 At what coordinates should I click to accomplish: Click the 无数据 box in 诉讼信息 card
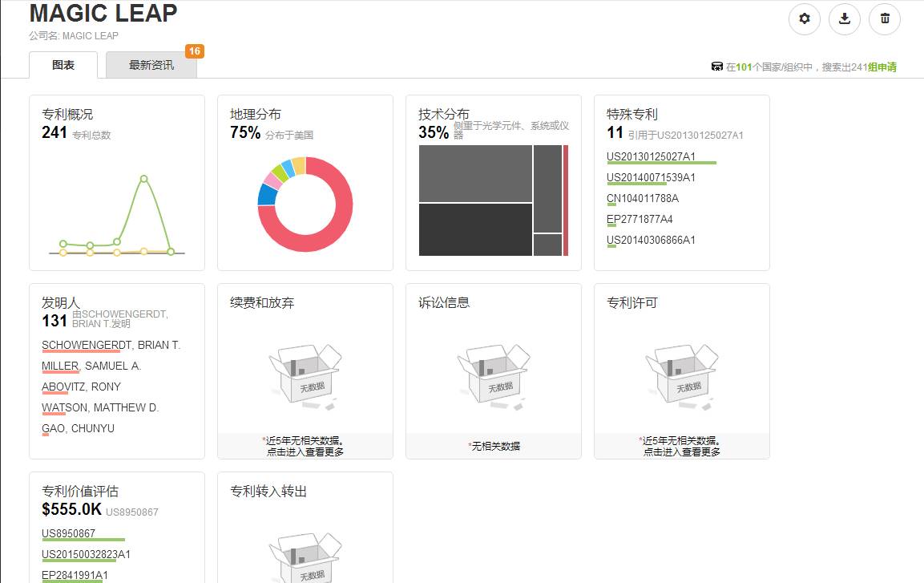pyautogui.click(x=494, y=377)
